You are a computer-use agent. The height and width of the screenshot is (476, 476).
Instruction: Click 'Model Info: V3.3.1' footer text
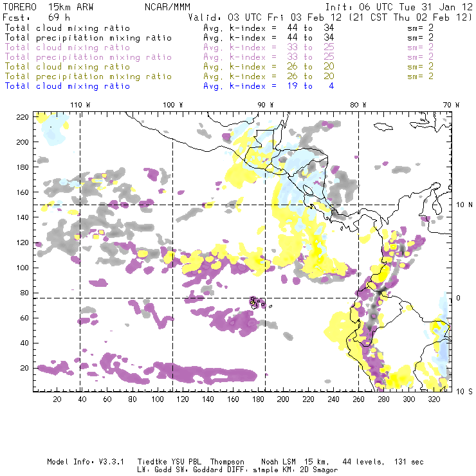point(86,462)
